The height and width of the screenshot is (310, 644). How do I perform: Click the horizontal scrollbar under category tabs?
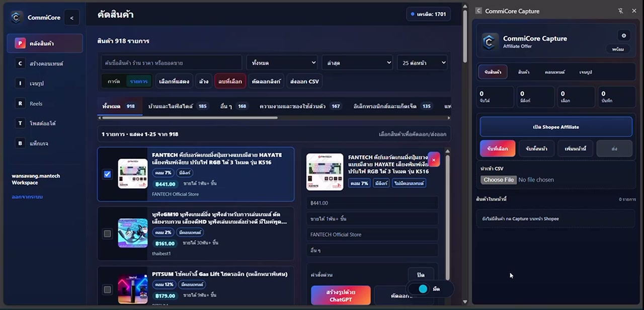click(189, 118)
